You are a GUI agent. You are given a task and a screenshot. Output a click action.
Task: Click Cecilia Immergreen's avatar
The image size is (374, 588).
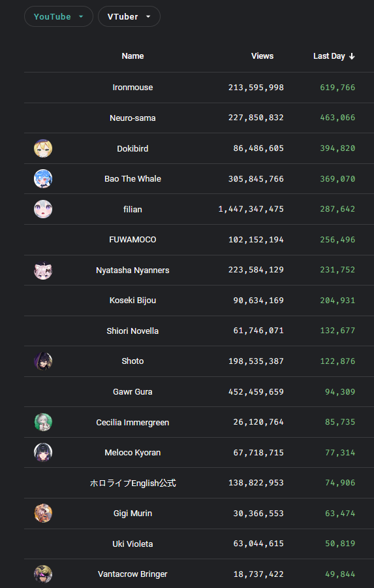point(43,422)
